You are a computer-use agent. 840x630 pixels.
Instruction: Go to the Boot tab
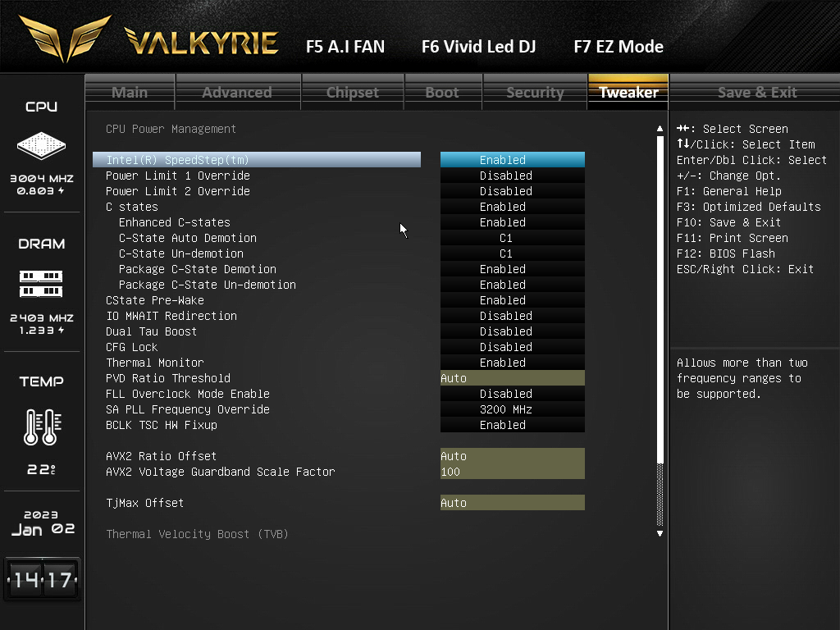pyautogui.click(x=442, y=92)
